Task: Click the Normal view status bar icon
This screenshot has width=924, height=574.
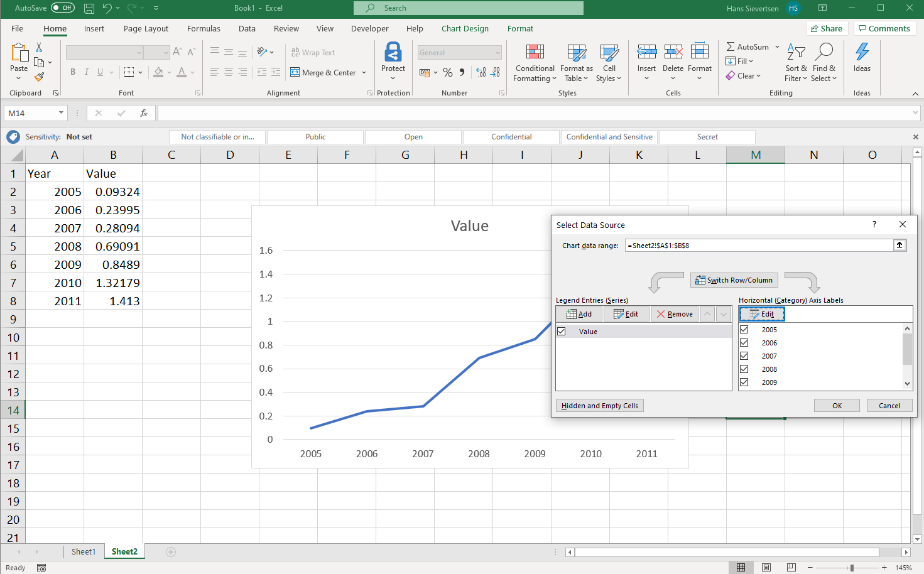Action: tap(741, 568)
